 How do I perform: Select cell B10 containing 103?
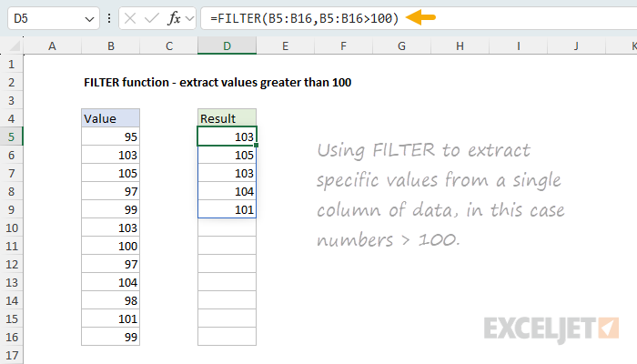(110, 227)
